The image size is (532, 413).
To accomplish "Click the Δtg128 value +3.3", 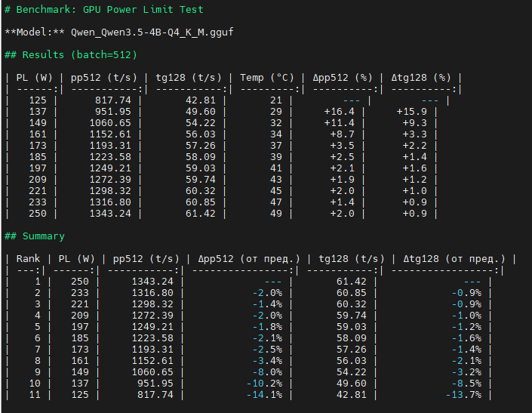I will (x=415, y=134).
